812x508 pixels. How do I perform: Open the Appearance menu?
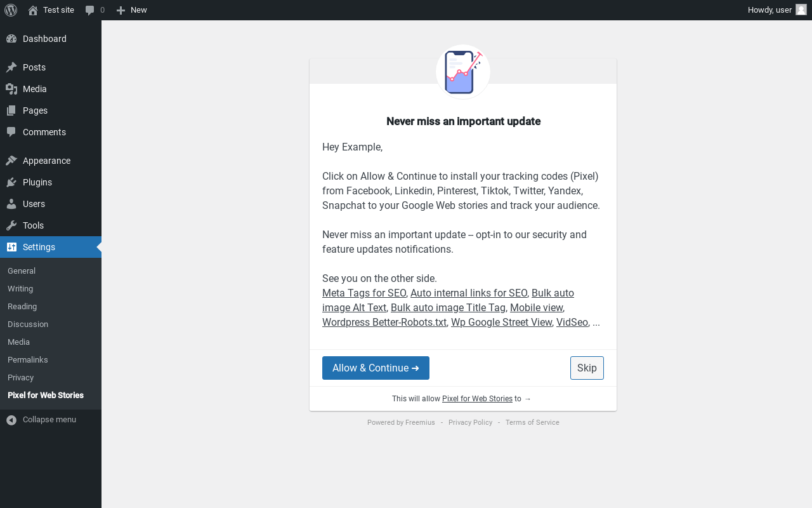(x=51, y=161)
